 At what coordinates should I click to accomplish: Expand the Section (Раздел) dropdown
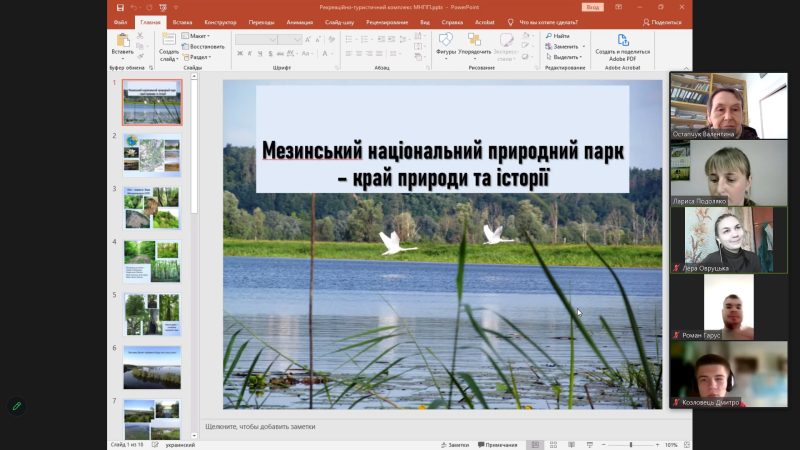[200, 57]
